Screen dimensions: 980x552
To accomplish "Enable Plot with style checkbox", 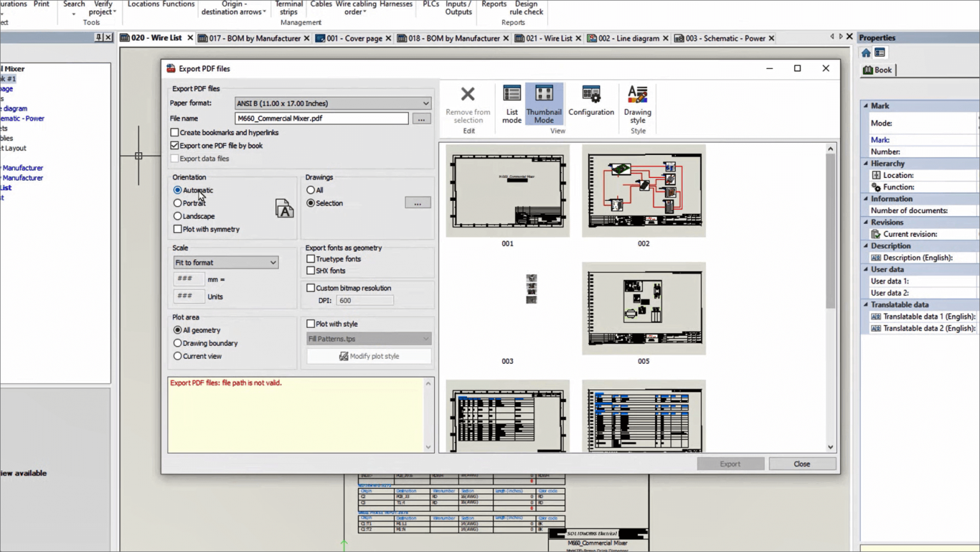I will click(x=311, y=324).
